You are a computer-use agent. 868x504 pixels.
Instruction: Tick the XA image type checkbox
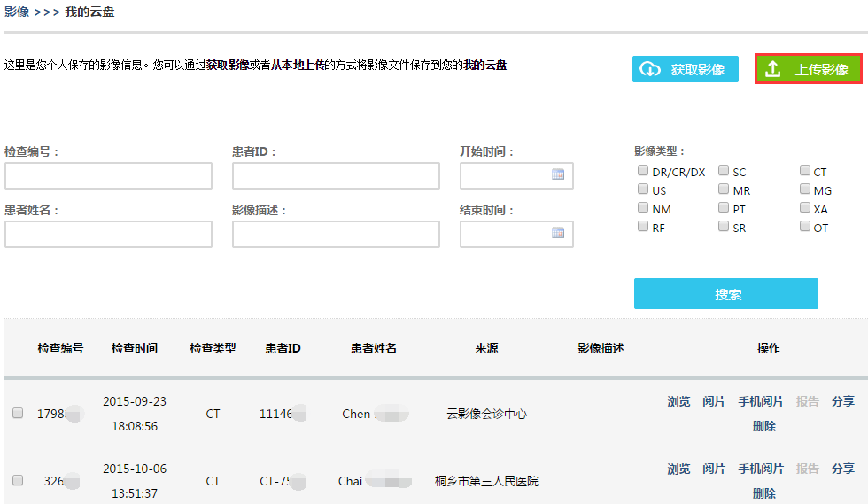coord(805,207)
